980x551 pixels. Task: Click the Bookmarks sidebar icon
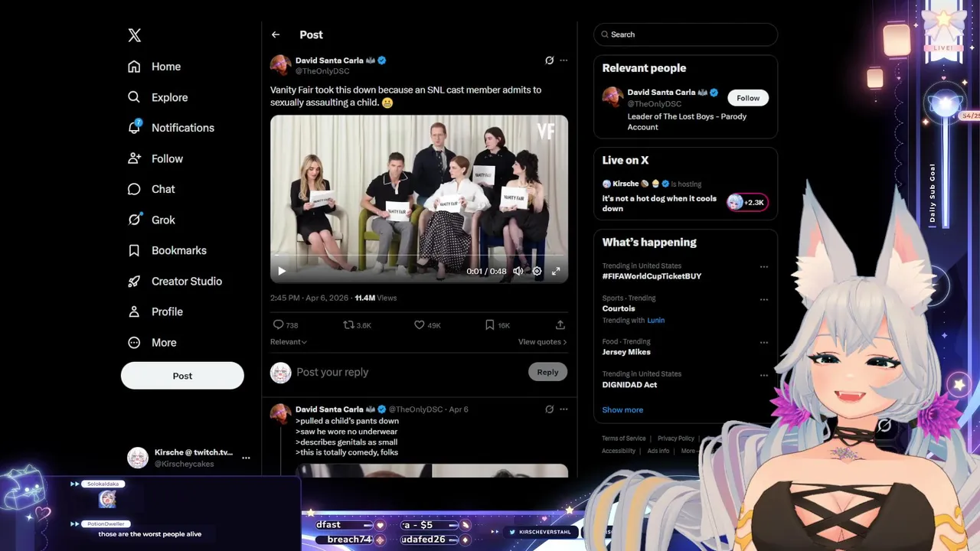tap(134, 250)
